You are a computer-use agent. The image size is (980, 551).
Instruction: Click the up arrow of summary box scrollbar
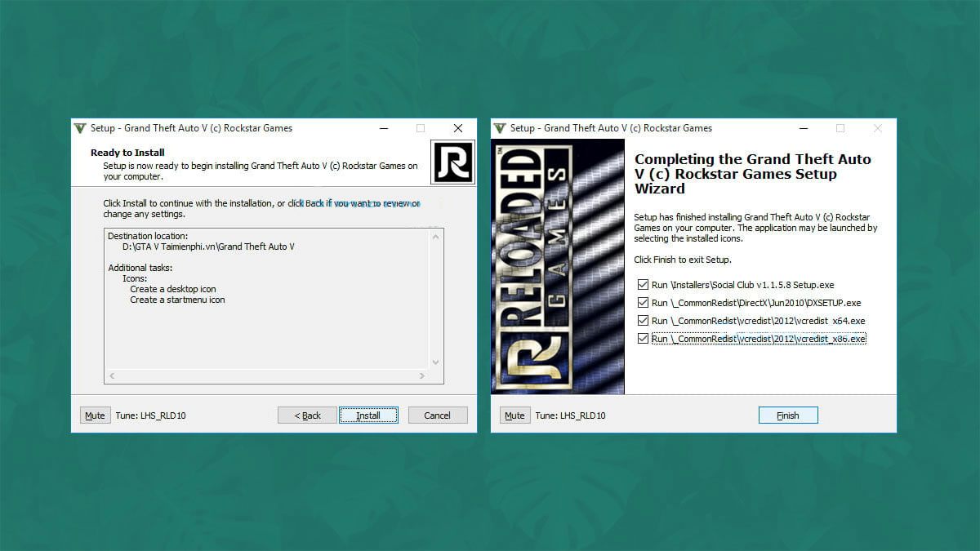[435, 237]
